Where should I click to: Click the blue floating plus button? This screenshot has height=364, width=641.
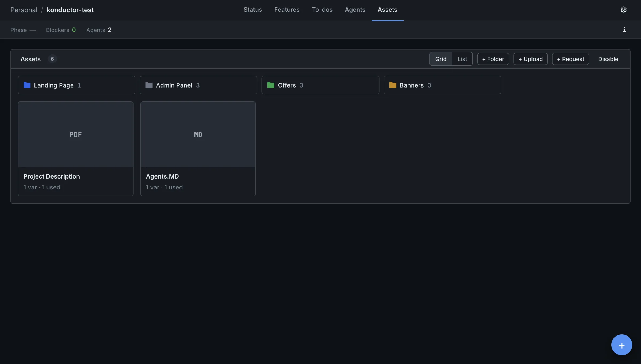pyautogui.click(x=622, y=345)
